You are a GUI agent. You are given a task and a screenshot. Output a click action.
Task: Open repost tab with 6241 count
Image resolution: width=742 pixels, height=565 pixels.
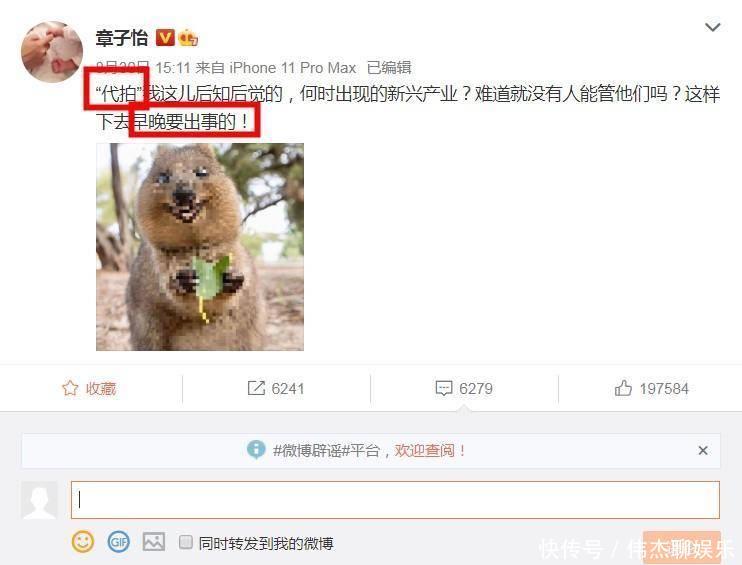(x=276, y=388)
